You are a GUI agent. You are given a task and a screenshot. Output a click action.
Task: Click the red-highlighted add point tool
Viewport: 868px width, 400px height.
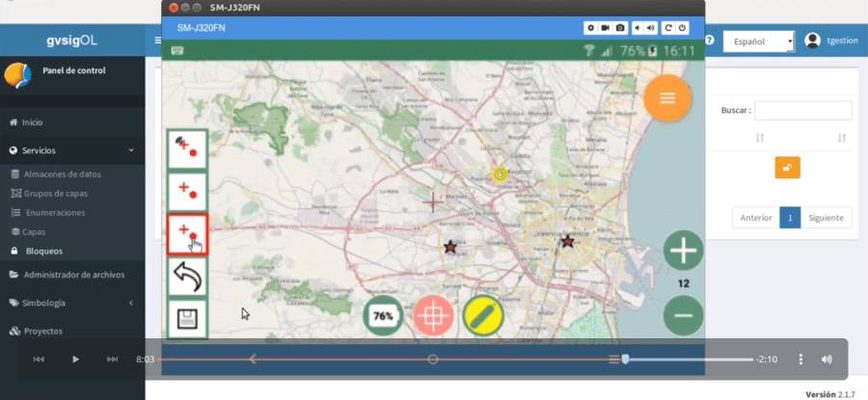coord(187,232)
